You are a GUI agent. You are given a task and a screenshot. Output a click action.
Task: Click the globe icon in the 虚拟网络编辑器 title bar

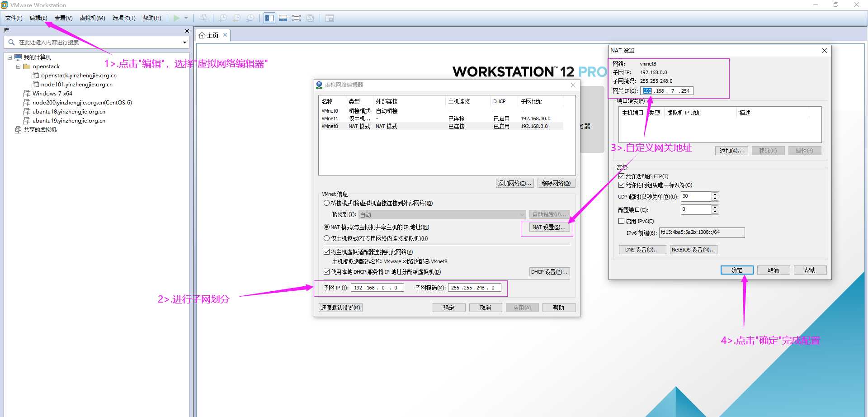[x=319, y=85]
